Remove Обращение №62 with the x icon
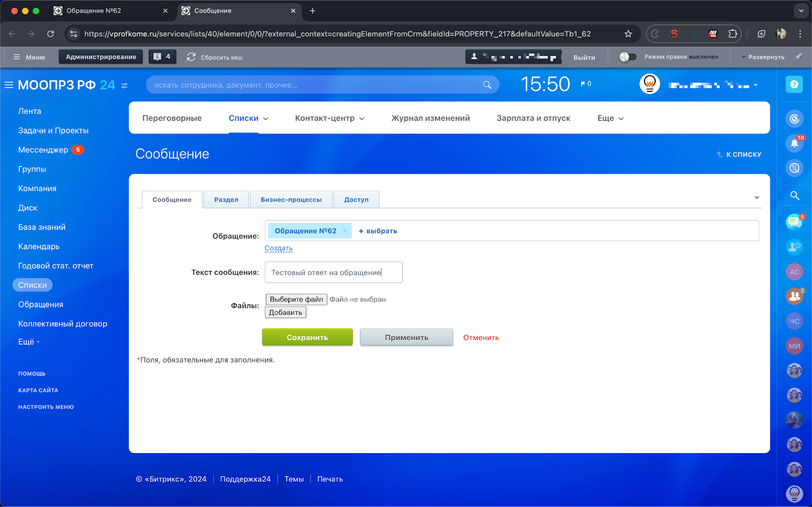 345,231
